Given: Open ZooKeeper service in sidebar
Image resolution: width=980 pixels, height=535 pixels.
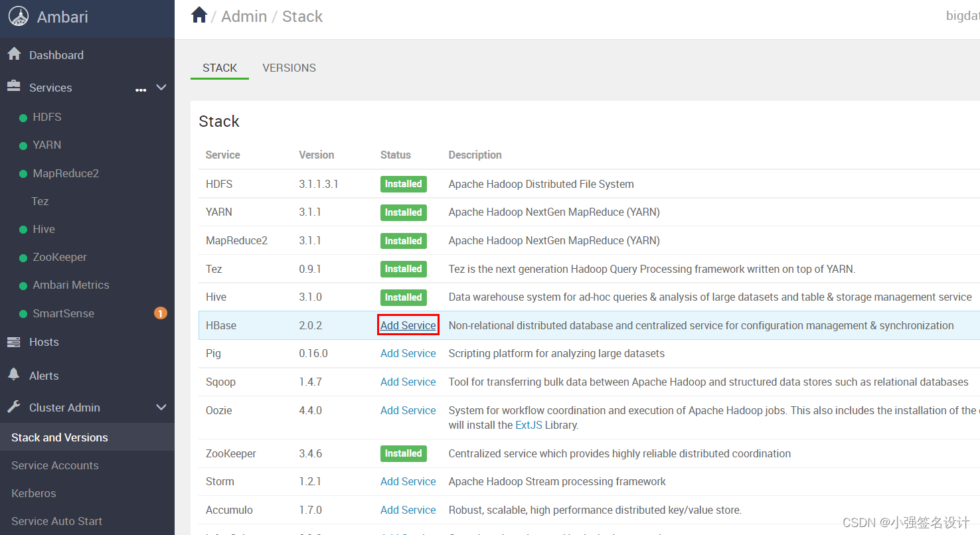Looking at the screenshot, I should click(60, 257).
